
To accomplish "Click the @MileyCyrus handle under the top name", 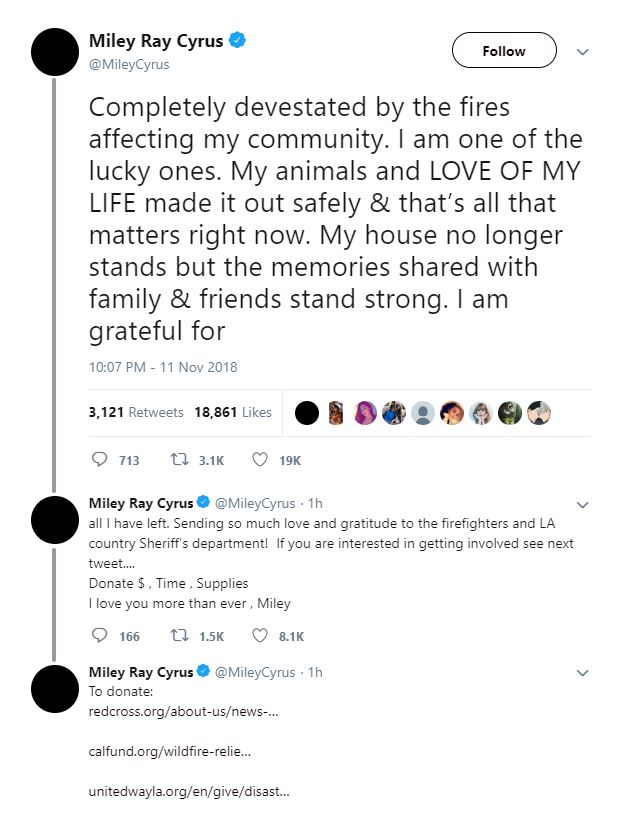I will (x=129, y=64).
